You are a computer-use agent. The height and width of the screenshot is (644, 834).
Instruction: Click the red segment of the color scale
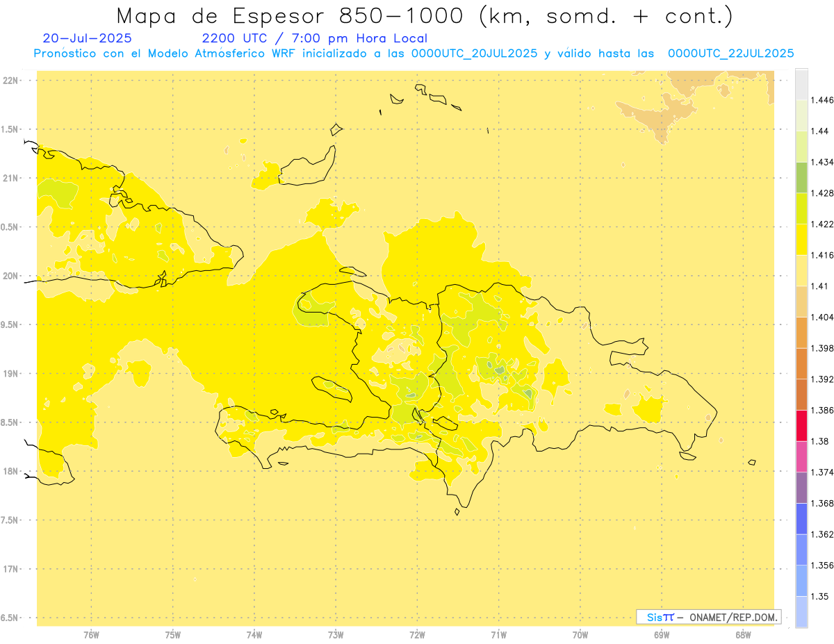click(801, 425)
